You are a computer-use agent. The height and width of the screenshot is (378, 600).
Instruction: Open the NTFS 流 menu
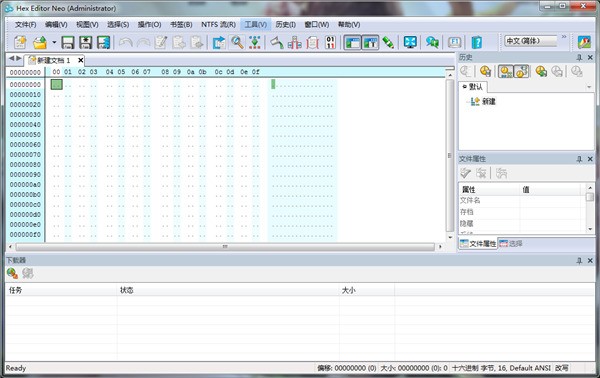point(218,24)
